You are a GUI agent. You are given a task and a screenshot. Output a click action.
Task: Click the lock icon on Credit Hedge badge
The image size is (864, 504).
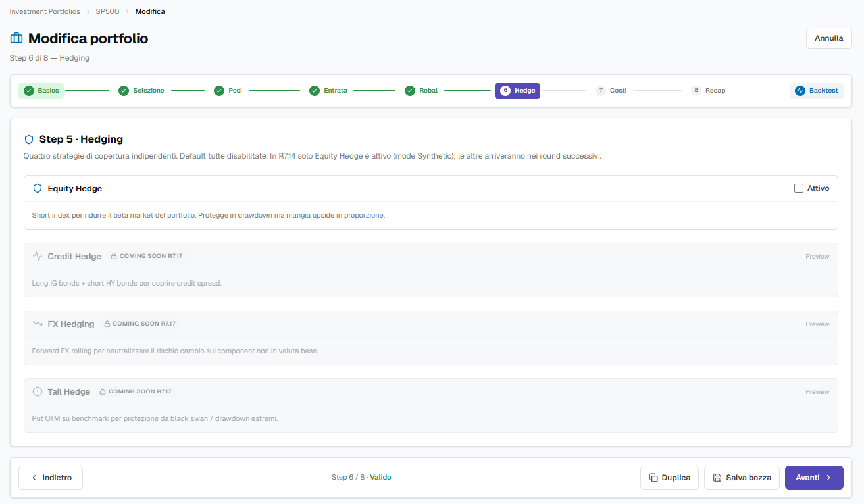(x=114, y=256)
